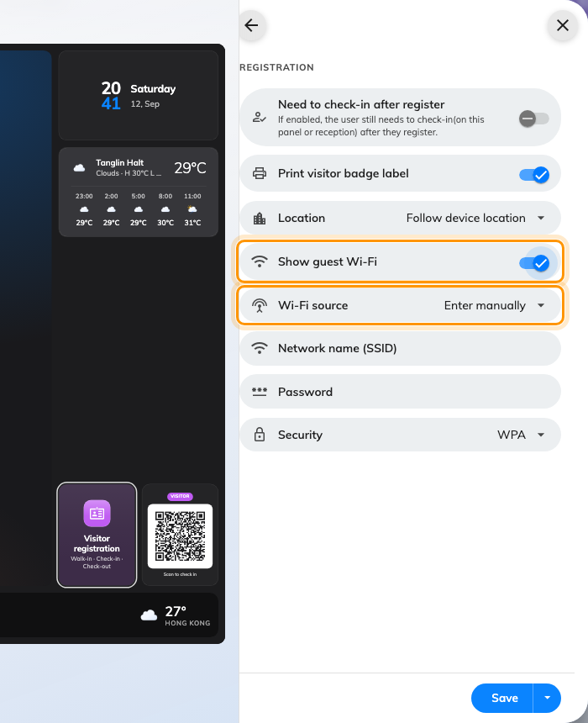Click the purple ID card icon

click(97, 513)
